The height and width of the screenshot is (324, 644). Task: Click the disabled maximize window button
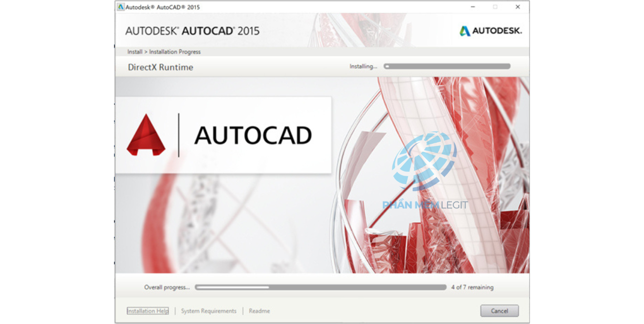point(495,7)
